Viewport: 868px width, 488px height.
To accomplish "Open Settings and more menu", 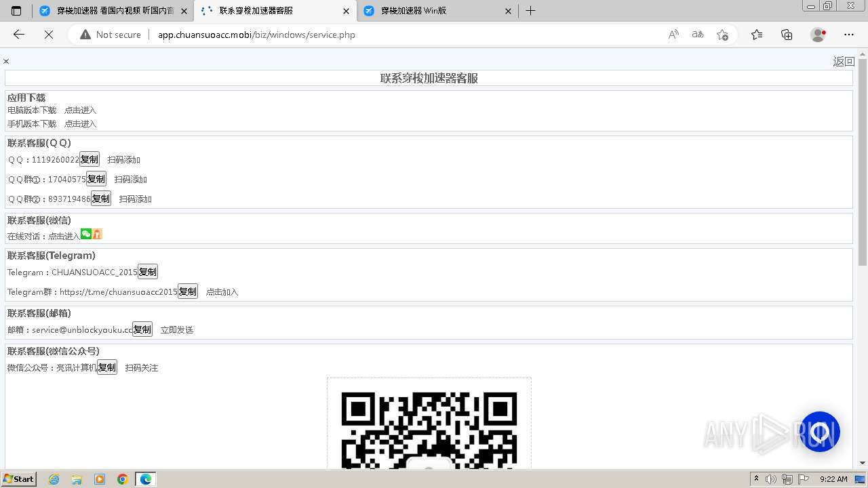I will click(849, 35).
